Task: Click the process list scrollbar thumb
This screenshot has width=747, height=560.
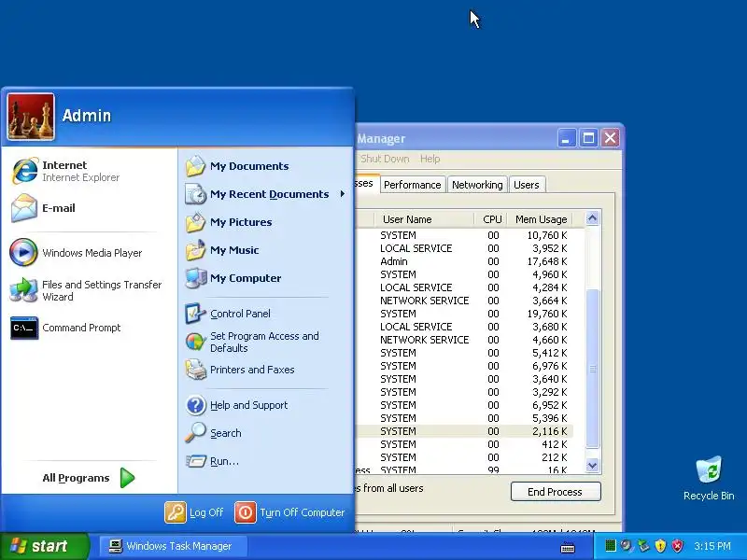Action: coord(592,369)
